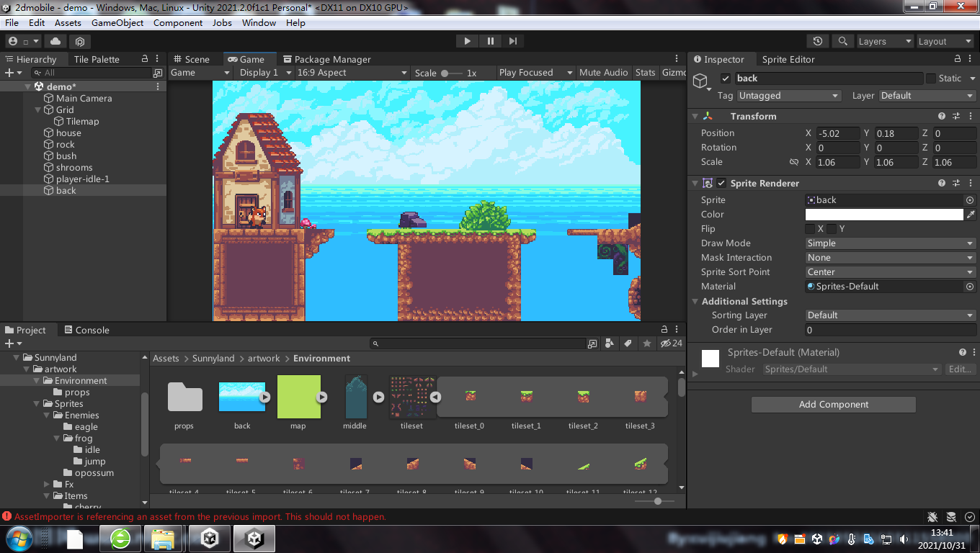Open the Tag Untagged dropdown
This screenshot has height=553, width=980.
[x=788, y=96]
